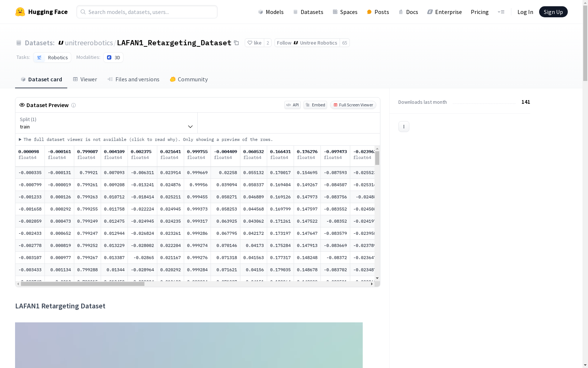Viewport: 588px width, 368px height.
Task: Click the Sign Up button
Action: tap(553, 12)
